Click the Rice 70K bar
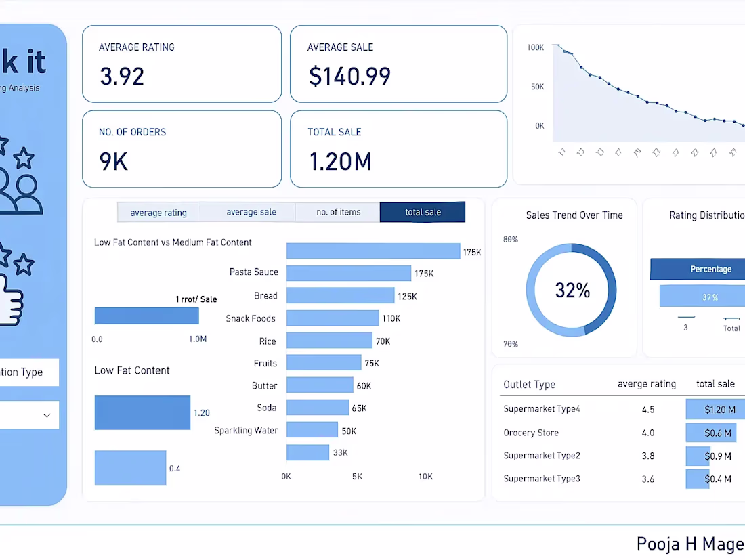 329,340
